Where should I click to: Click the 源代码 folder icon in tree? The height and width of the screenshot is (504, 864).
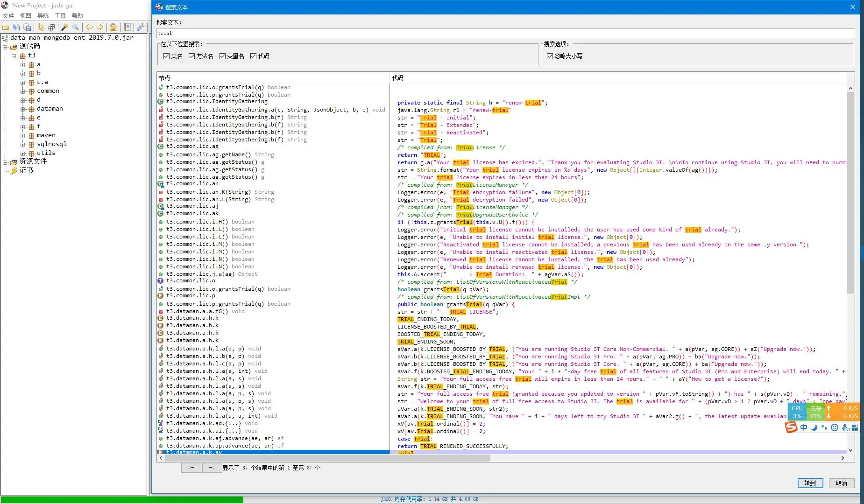(14, 46)
